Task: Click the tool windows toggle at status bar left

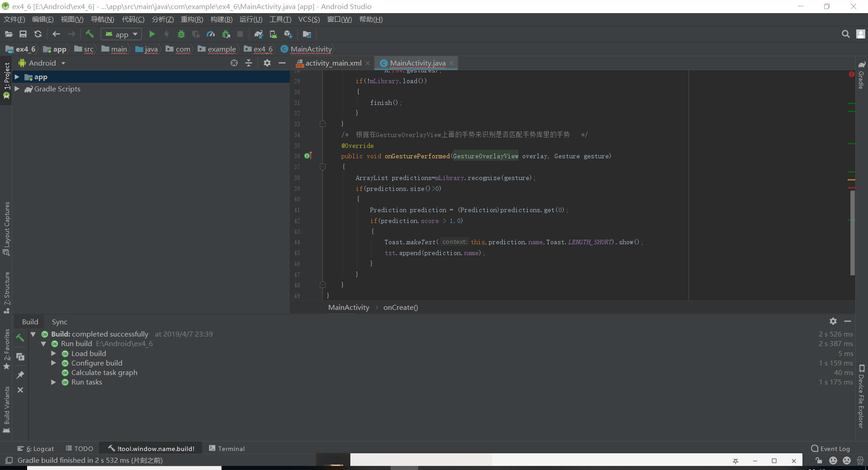Action: point(9,461)
